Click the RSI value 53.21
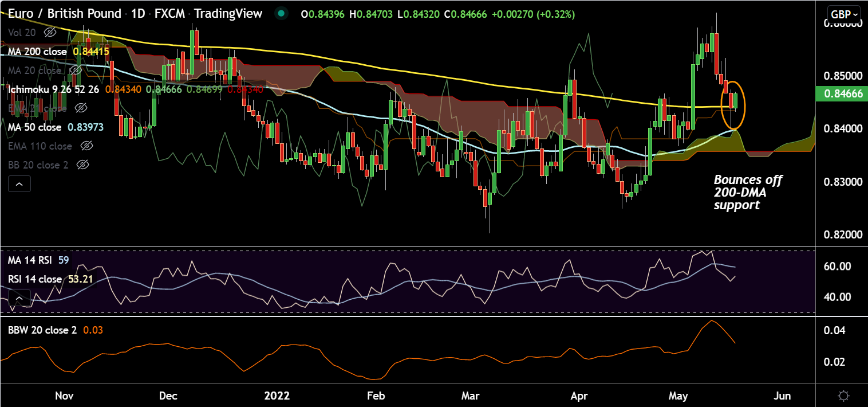The height and width of the screenshot is (407, 868). pyautogui.click(x=80, y=279)
